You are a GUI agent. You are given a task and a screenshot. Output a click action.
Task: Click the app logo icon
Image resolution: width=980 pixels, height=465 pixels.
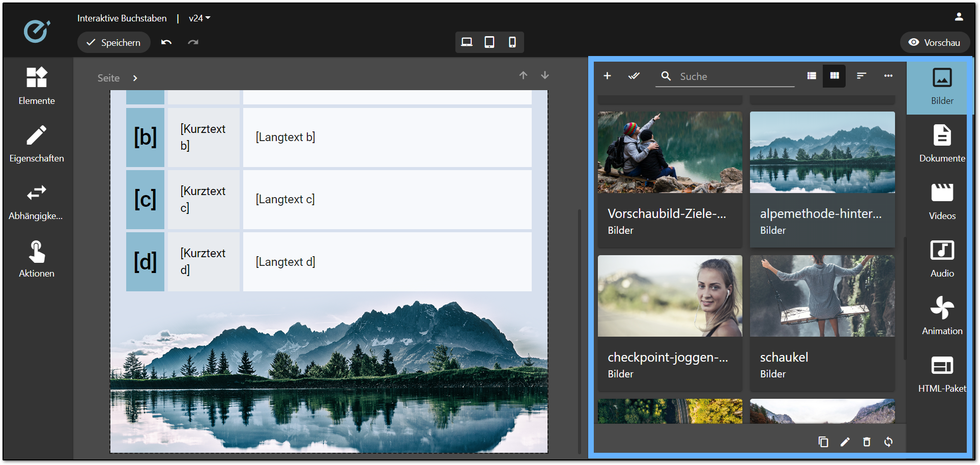tap(37, 32)
